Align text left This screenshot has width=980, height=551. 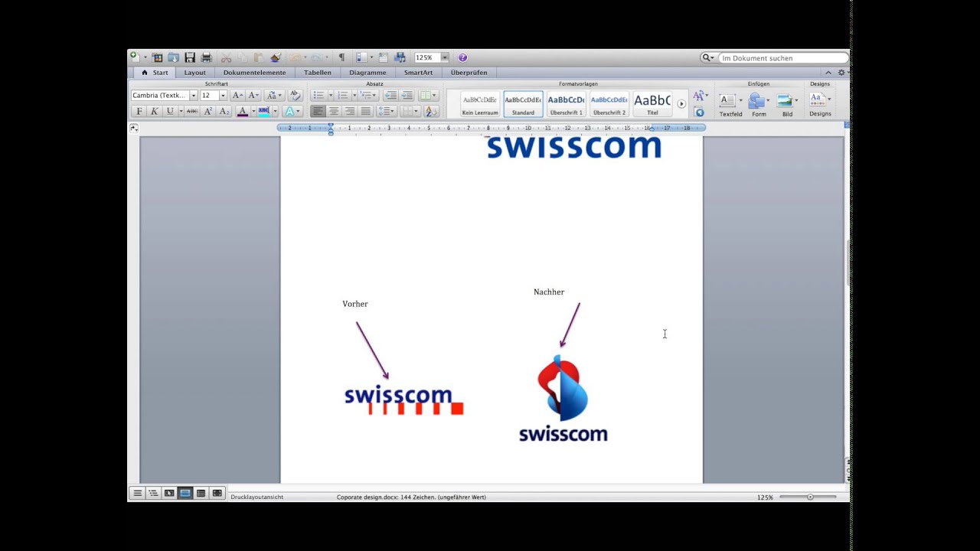point(318,111)
